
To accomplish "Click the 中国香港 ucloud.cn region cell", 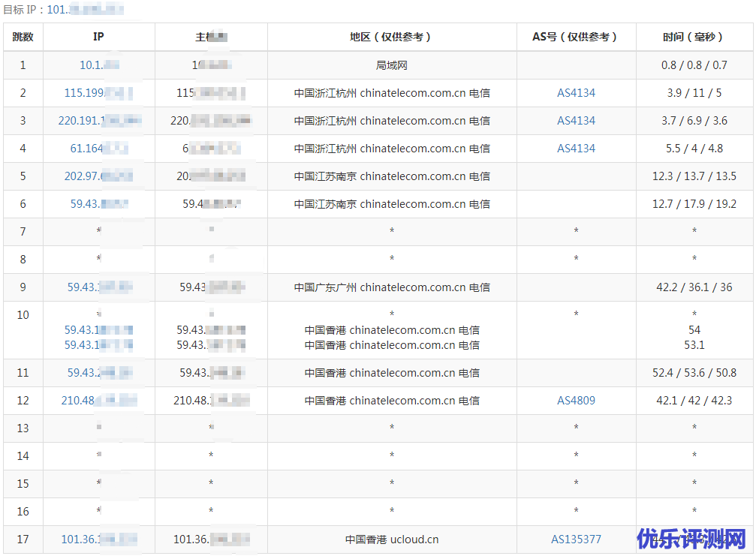I will [391, 539].
